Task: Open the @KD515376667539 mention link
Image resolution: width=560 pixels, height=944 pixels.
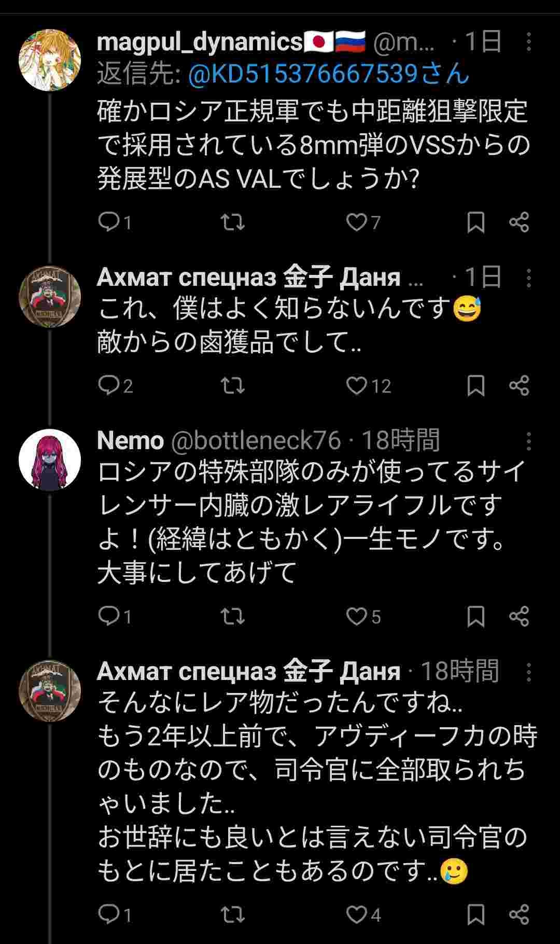Action: (328, 74)
